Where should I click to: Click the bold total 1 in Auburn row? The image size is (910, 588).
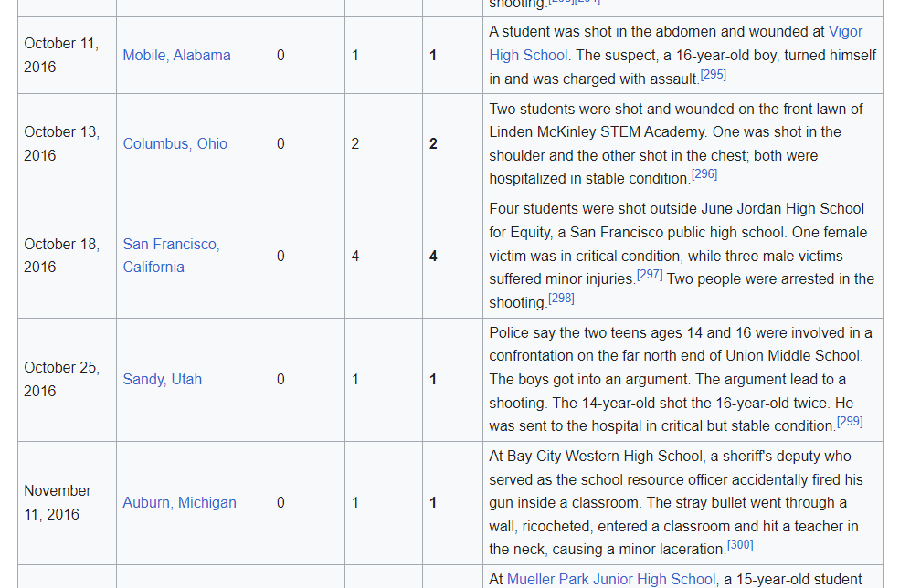(x=433, y=503)
